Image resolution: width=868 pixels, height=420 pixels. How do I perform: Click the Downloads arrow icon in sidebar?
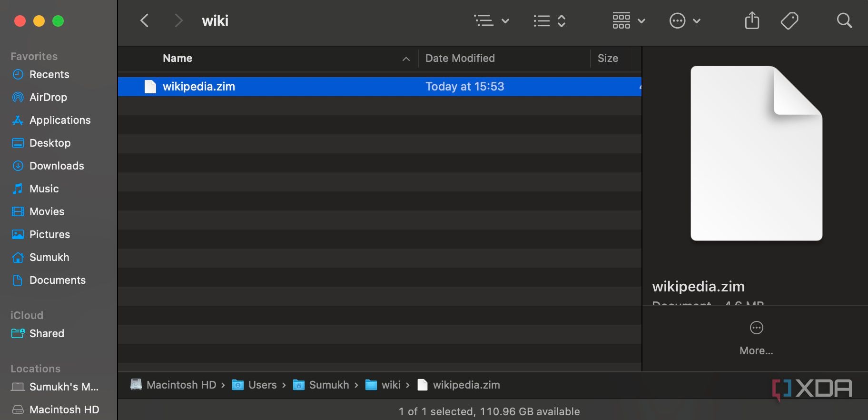point(18,166)
